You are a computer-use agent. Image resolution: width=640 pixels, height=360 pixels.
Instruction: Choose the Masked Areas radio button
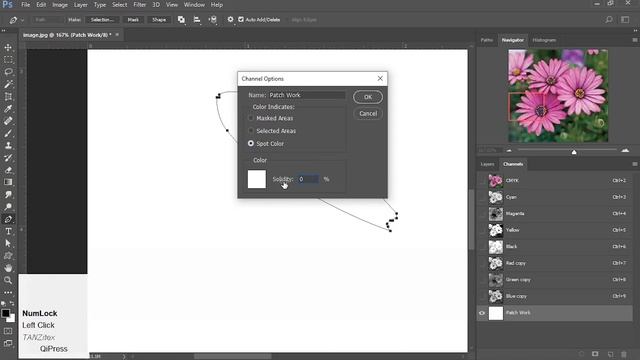coord(251,118)
